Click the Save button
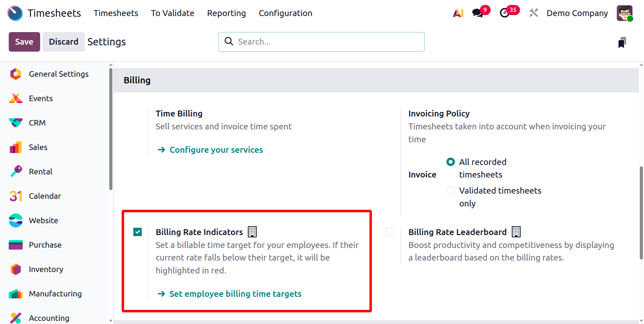The width and height of the screenshot is (644, 324). [24, 42]
